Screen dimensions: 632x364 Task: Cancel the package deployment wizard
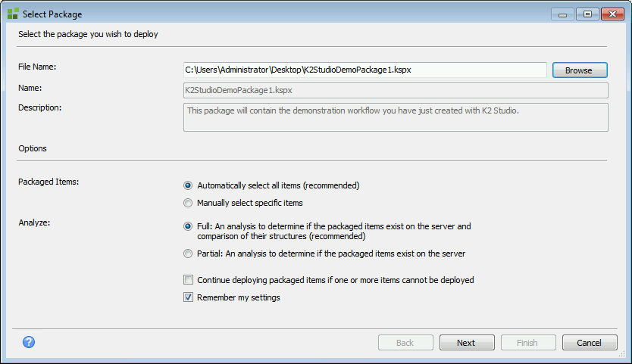click(x=590, y=343)
